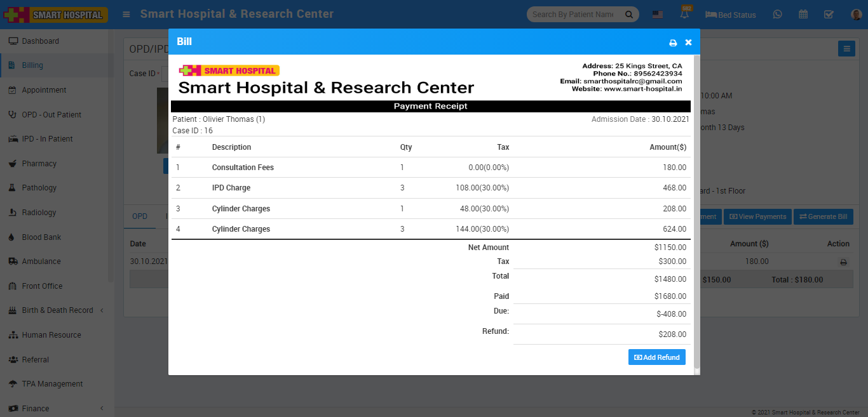Click patient name Olivier Thomas (1)
Image resolution: width=868 pixels, height=417 pixels.
click(x=234, y=119)
